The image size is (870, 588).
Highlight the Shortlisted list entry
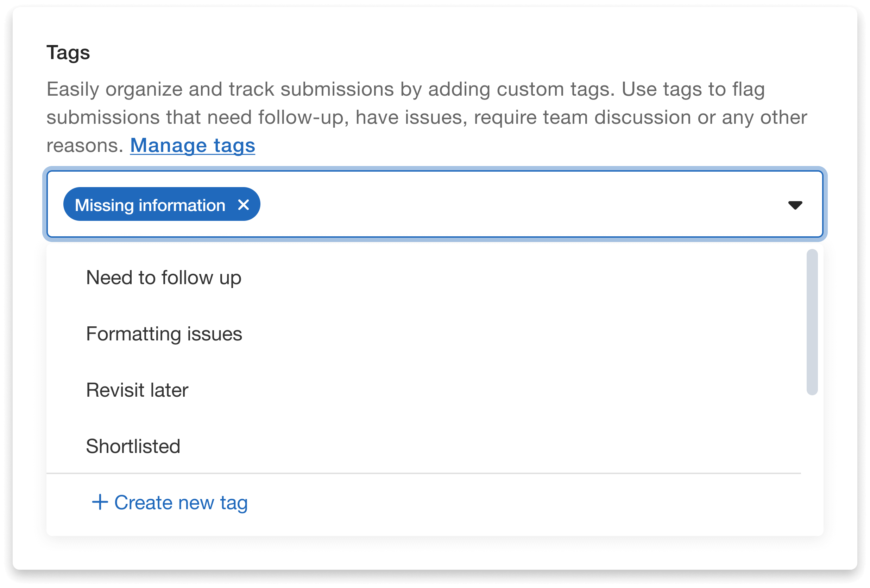pos(133,446)
